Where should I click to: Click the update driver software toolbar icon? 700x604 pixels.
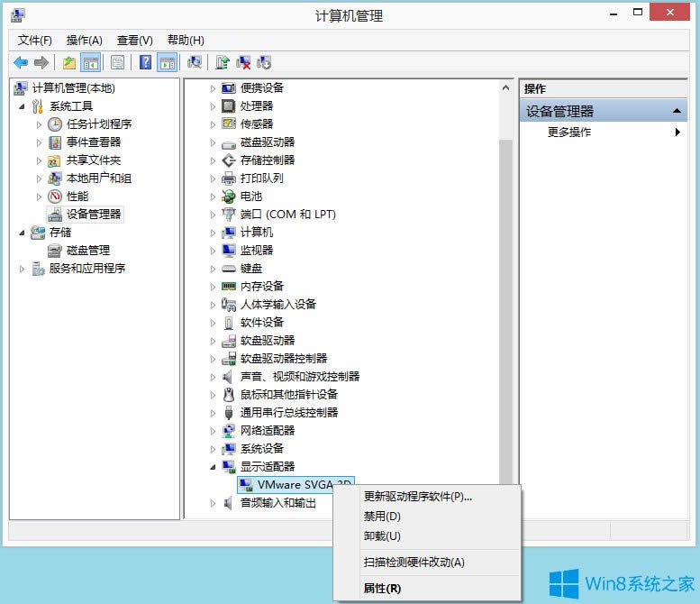223,62
